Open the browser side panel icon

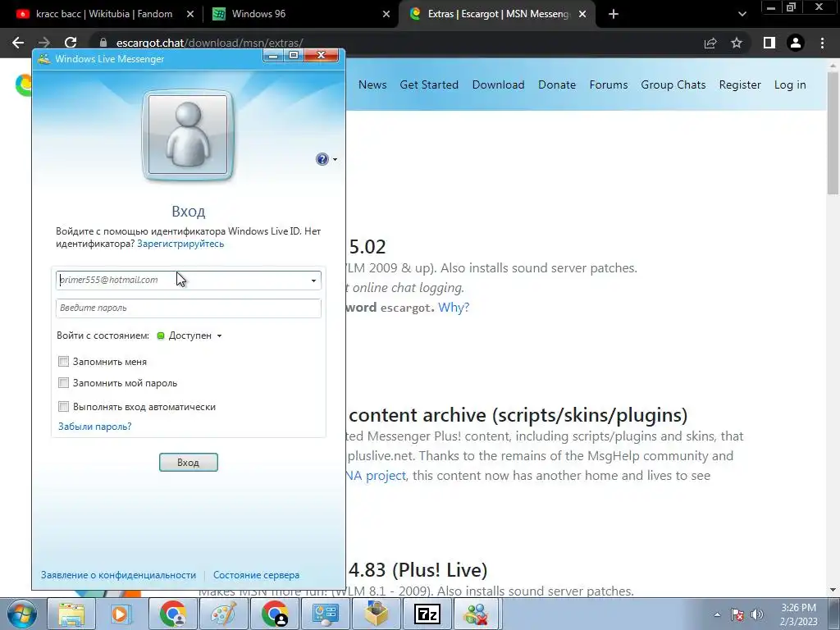coord(769,43)
